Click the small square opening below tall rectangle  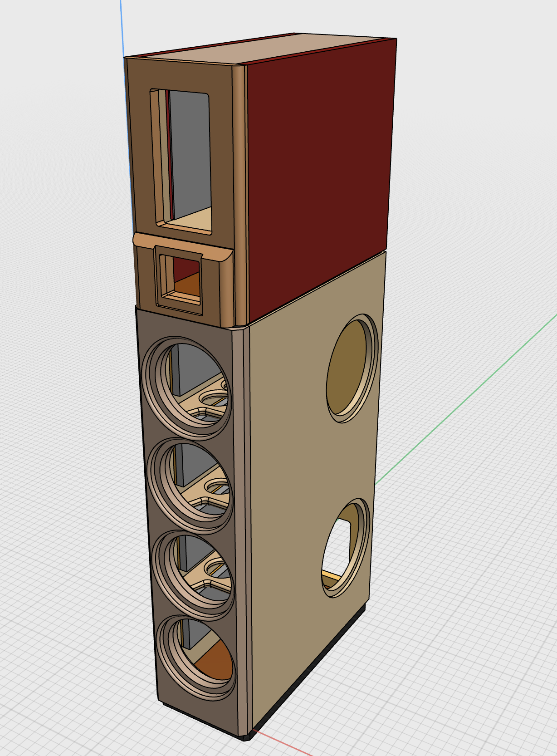click(x=180, y=280)
